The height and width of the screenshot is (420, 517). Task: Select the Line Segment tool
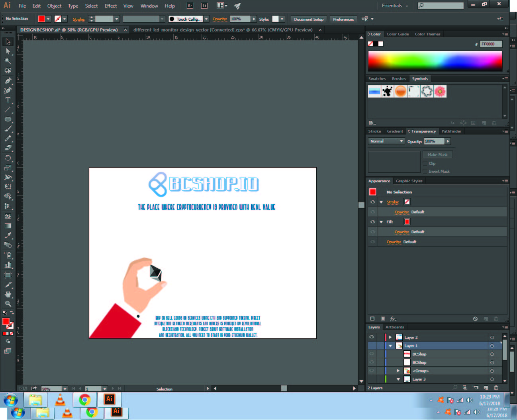8,109
